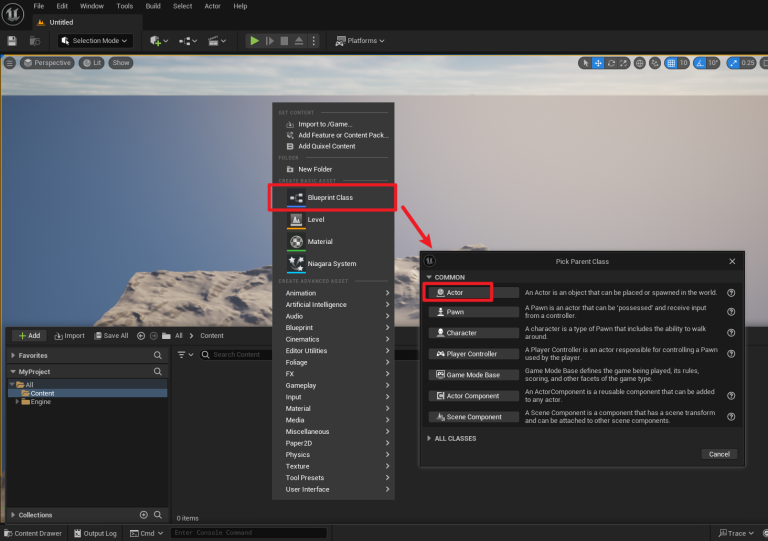Viewport: 768px width, 541px height.
Task: Activate the Rotate gizmo tool
Action: [x=611, y=63]
